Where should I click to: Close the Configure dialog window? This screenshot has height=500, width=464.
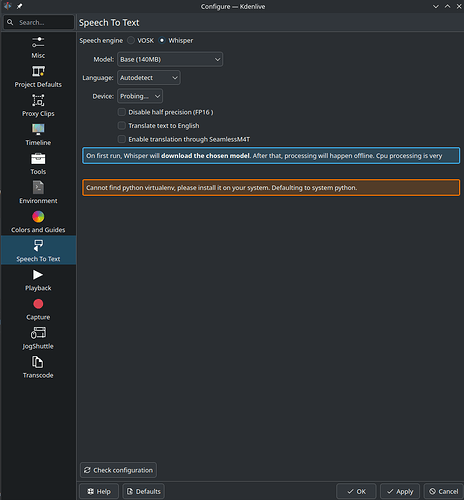pyautogui.click(x=459, y=6)
